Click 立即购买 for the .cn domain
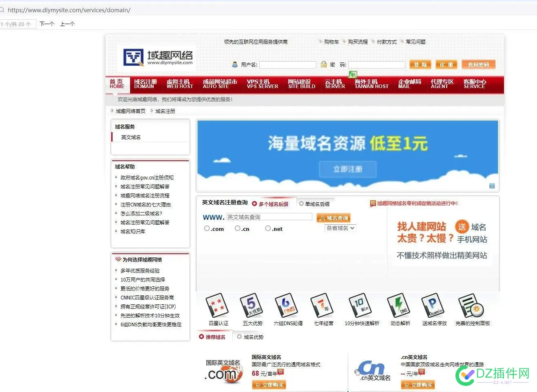The width and height of the screenshot is (537, 392). click(x=418, y=385)
